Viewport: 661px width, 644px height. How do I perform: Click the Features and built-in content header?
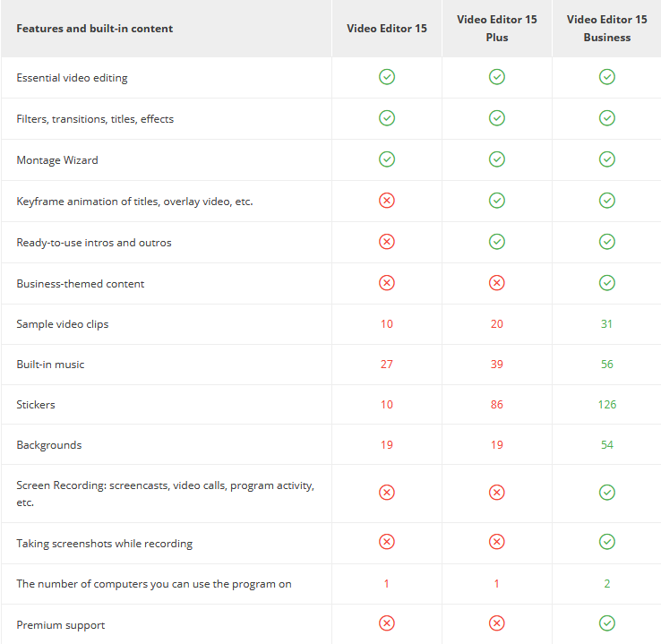[x=94, y=29]
